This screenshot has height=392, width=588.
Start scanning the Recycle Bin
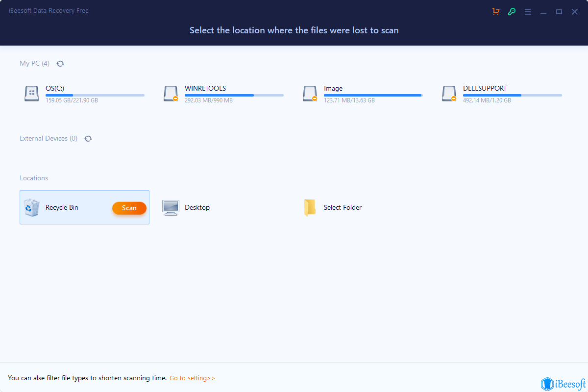tap(129, 208)
